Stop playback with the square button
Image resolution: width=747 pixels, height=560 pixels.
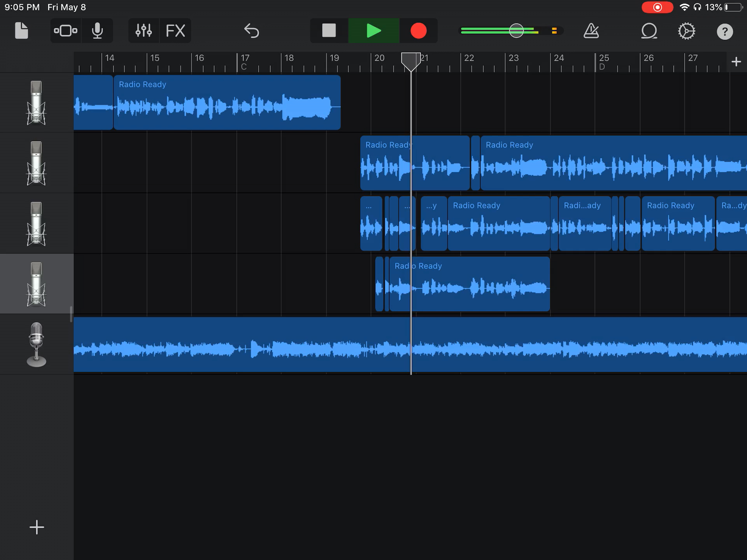coord(329,30)
